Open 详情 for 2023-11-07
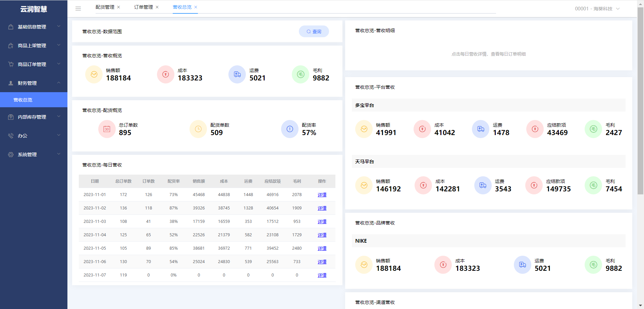Viewport: 644px width, 309px height. pos(322,275)
